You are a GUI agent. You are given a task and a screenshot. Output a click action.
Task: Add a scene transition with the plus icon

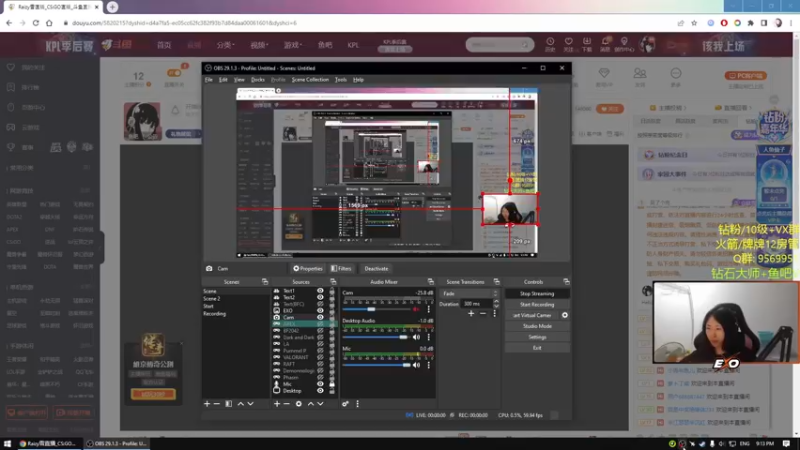471,313
